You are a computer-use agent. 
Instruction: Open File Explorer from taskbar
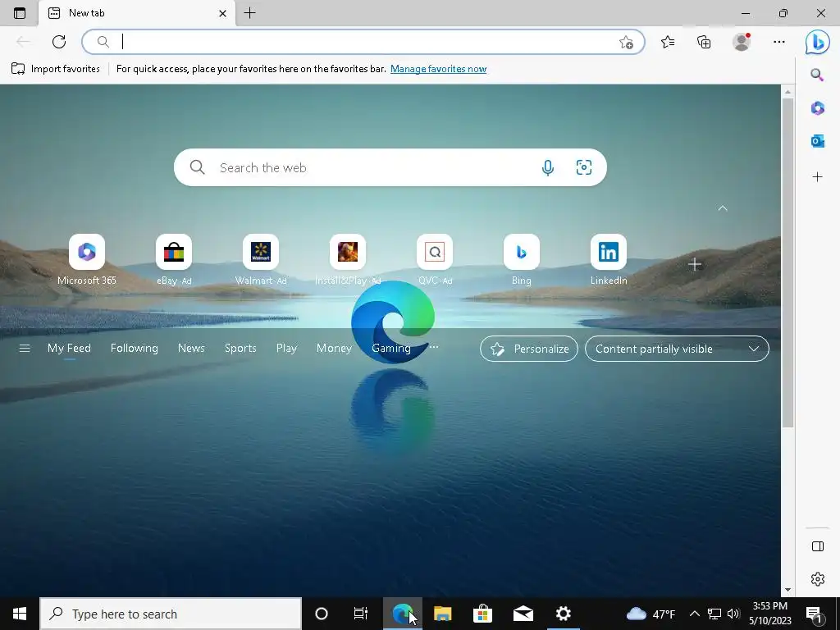coord(442,614)
